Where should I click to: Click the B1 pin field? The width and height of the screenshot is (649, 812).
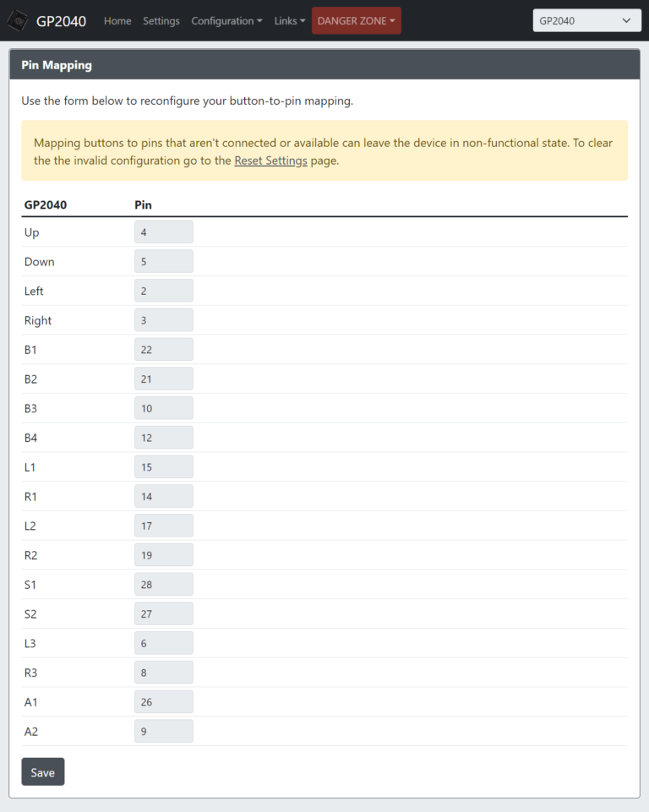164,350
